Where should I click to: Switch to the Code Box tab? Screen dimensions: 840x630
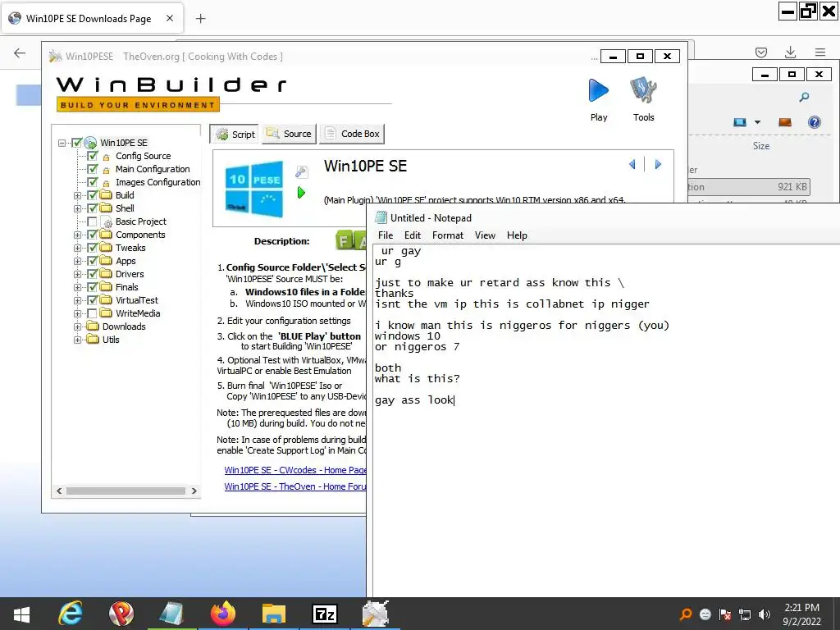point(352,134)
